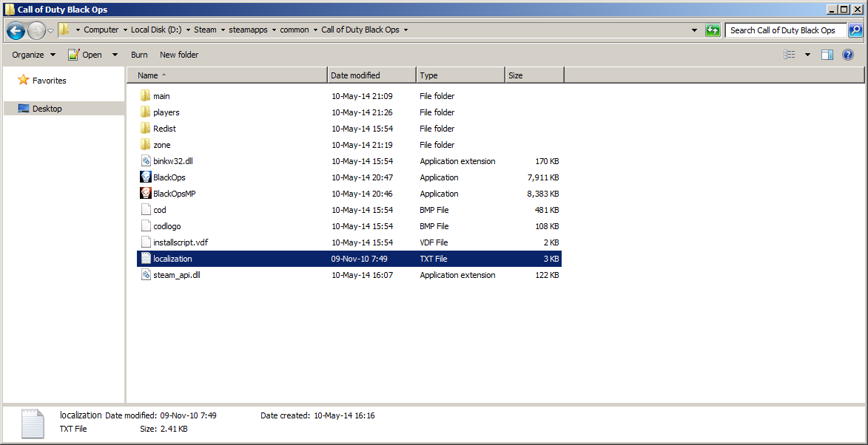Select the main folder icon
868x445 pixels.
tap(145, 95)
